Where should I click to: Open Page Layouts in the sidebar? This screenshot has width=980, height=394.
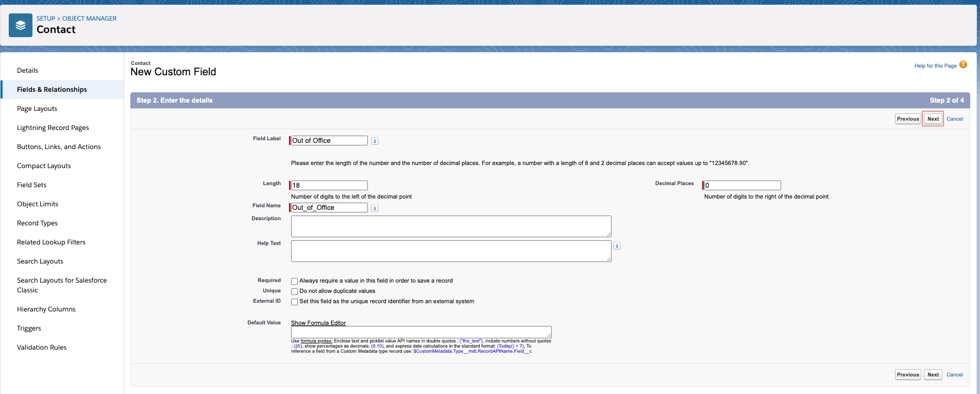[x=37, y=109]
